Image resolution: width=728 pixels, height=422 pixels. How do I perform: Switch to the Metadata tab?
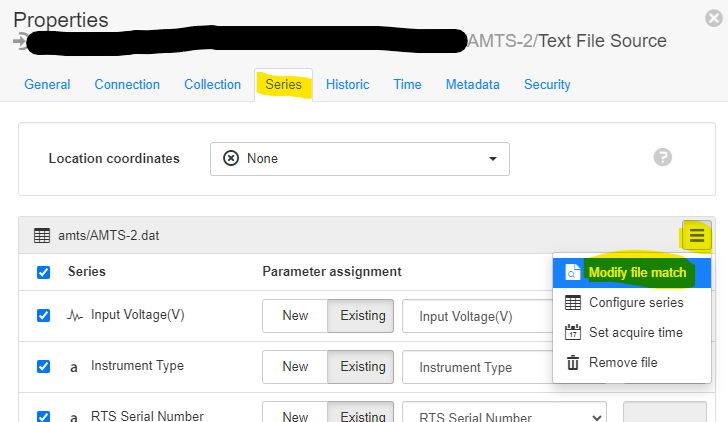click(x=472, y=85)
